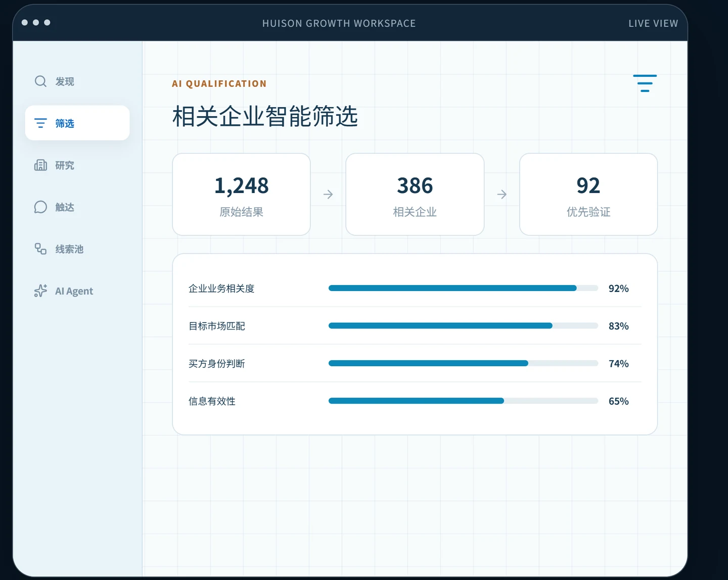Click the 相关企业智能筛选 heading

click(265, 116)
